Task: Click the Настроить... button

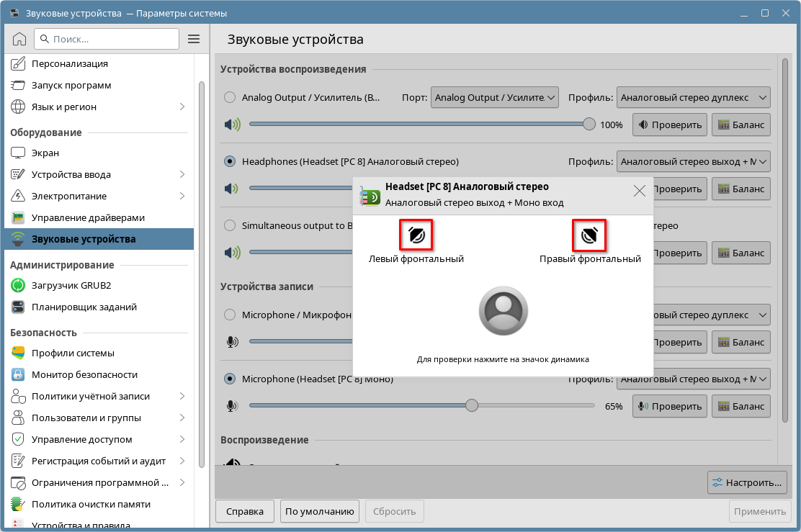Action: [747, 482]
